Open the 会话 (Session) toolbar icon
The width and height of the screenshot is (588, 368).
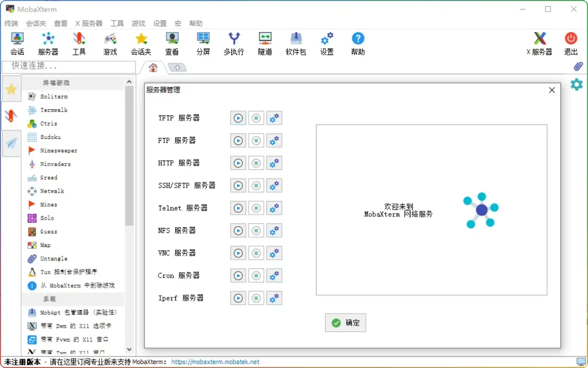point(17,44)
